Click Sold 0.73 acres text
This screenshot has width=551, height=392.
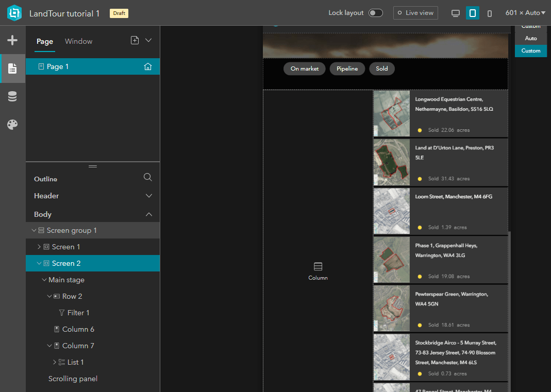(447, 374)
